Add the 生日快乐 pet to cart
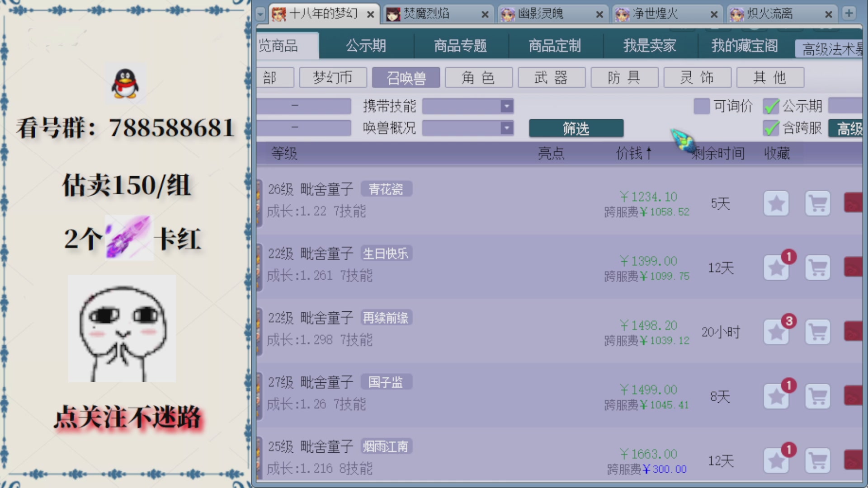Viewport: 868px width, 488px height. (x=818, y=268)
